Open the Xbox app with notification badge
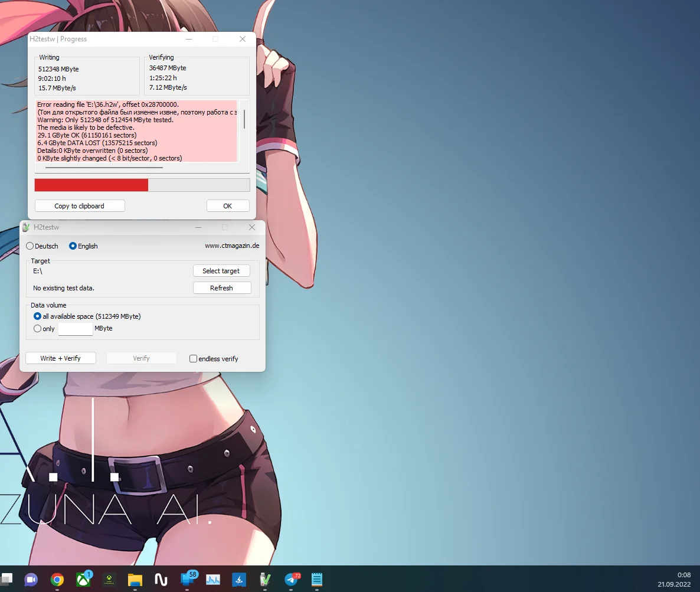Screen dimensions: 700x592 [x=83, y=579]
